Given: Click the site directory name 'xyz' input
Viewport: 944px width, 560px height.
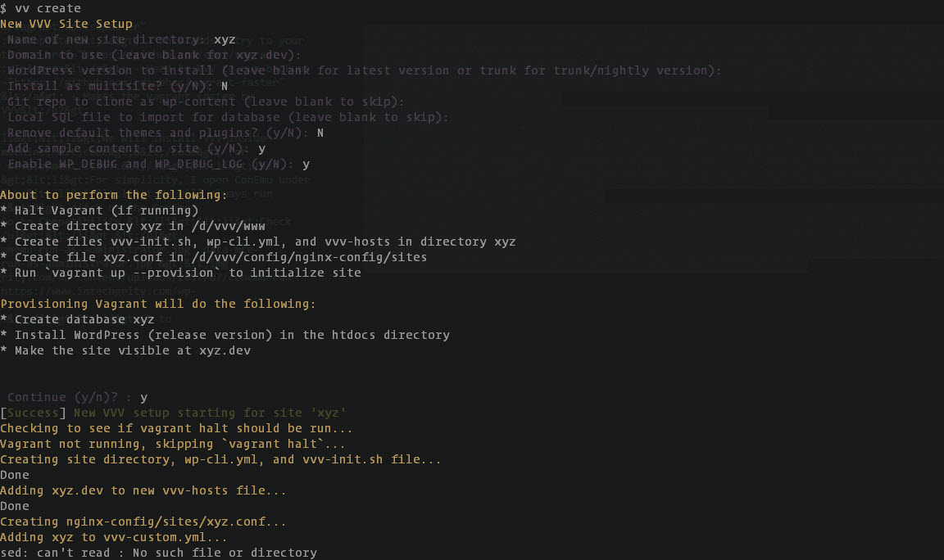Looking at the screenshot, I should (225, 39).
